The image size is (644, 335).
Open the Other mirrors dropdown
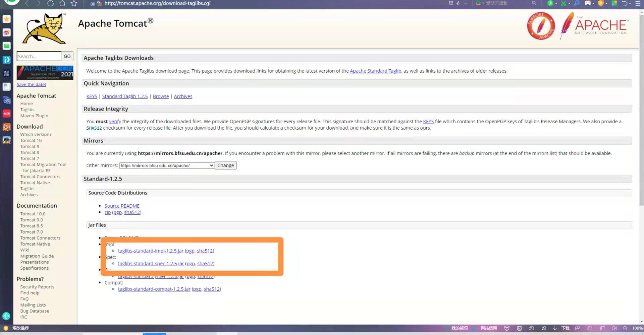tap(167, 165)
